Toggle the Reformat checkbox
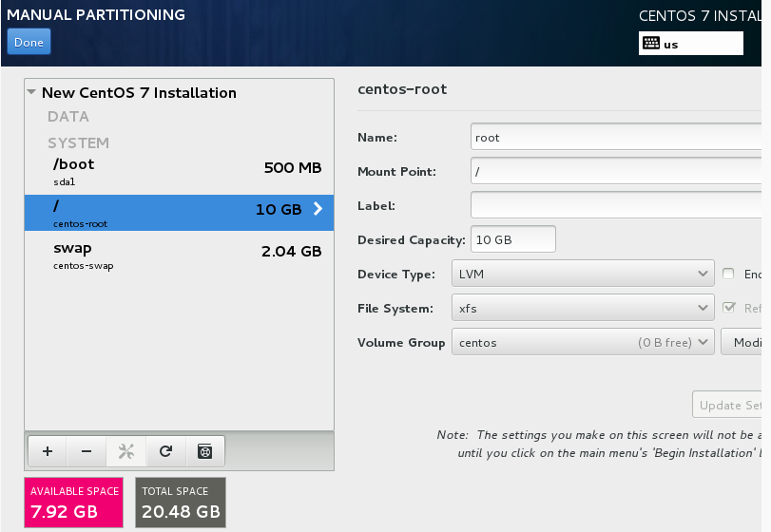The image size is (771, 532). click(728, 308)
